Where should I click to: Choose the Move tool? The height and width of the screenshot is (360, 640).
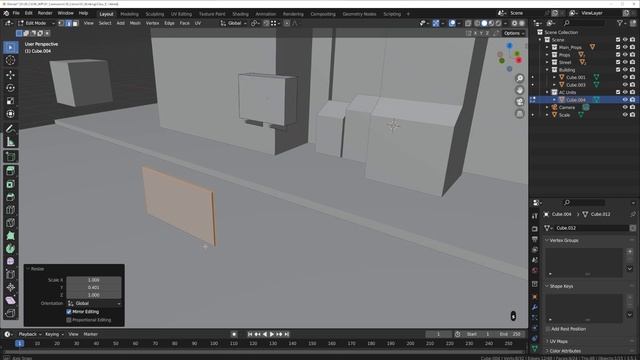pyautogui.click(x=11, y=75)
